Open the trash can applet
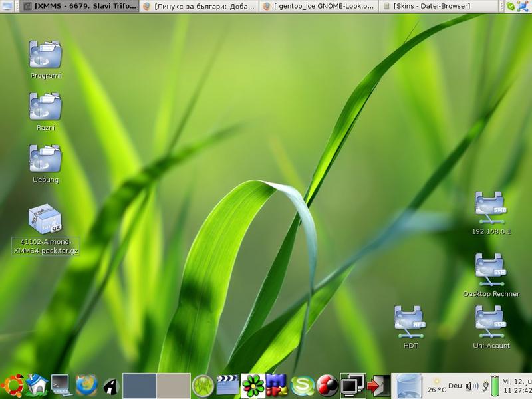Viewport: 532px width, 399px height. (408, 386)
